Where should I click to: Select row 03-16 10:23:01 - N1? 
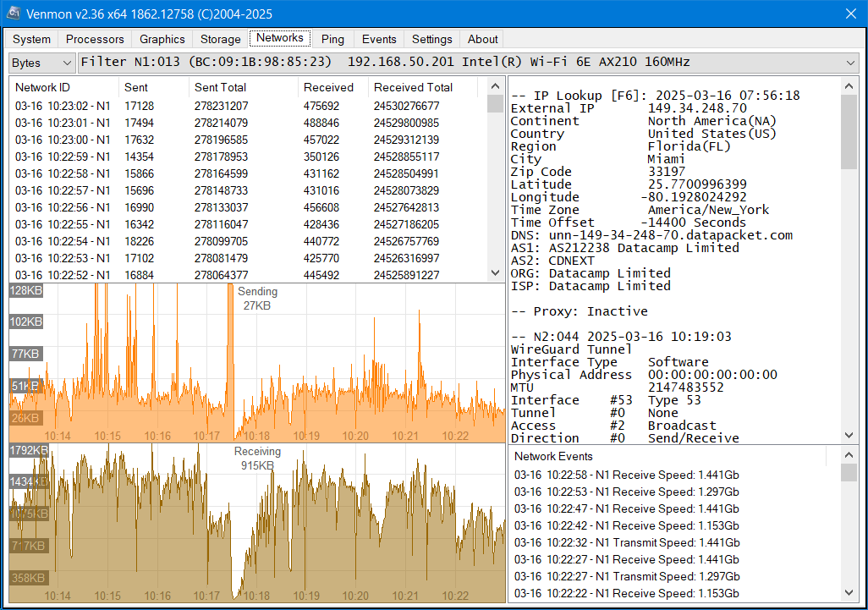click(x=248, y=123)
